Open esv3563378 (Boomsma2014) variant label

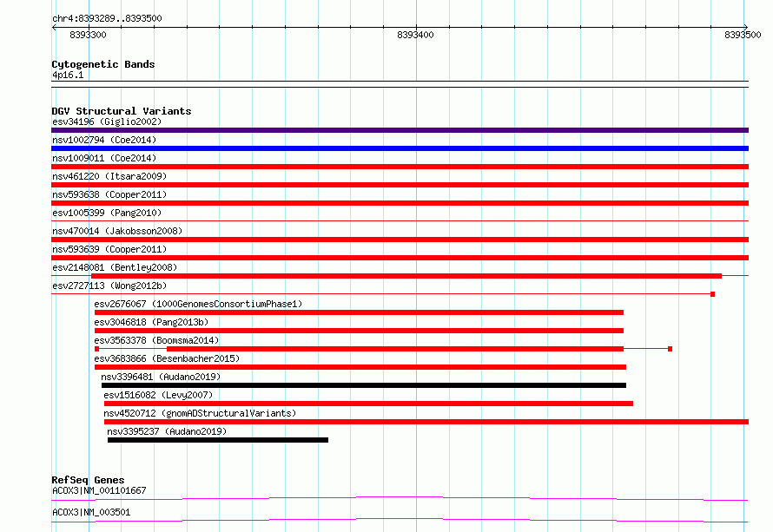click(x=156, y=340)
